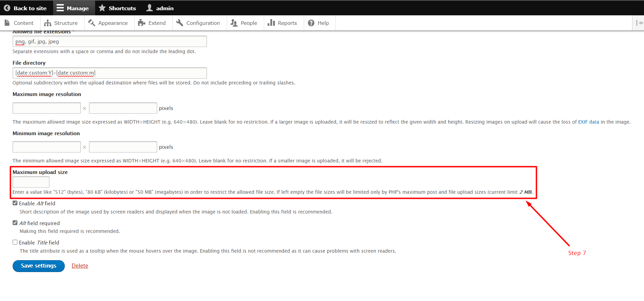Open the admin user icon

click(x=149, y=8)
